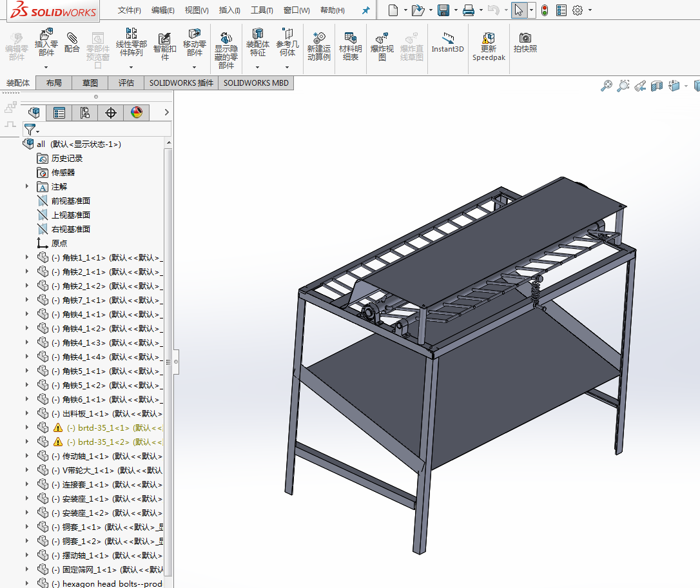
Task: Click the Select cursor tool
Action: click(x=519, y=10)
